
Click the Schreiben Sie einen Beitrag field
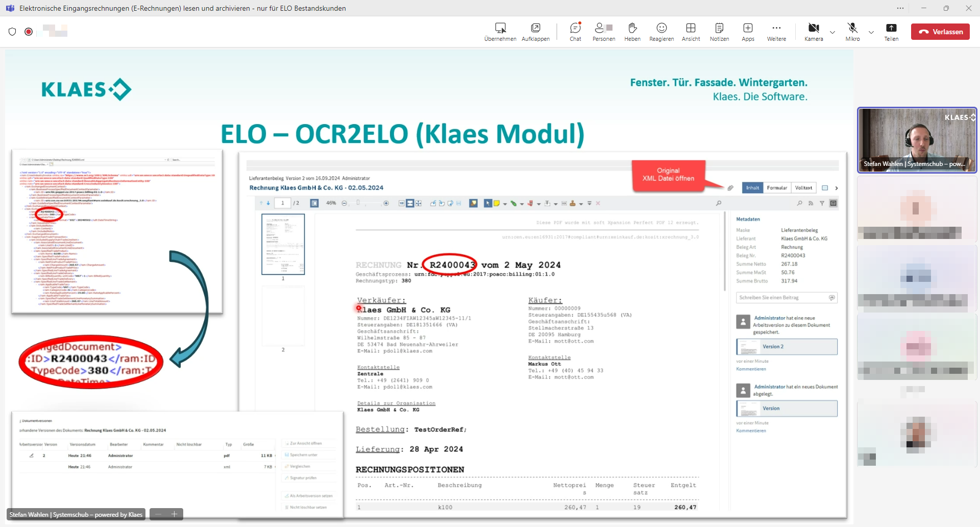pos(786,298)
